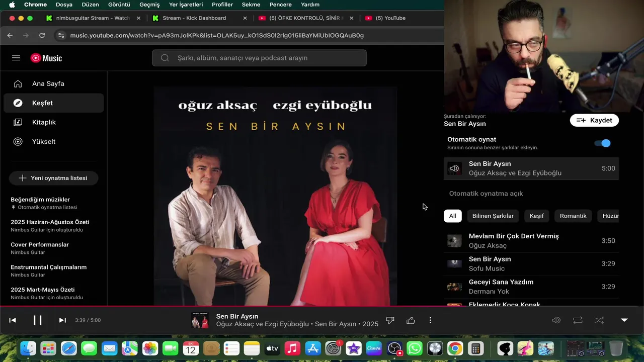
Task: Click the search magnifier icon
Action: [x=165, y=58]
